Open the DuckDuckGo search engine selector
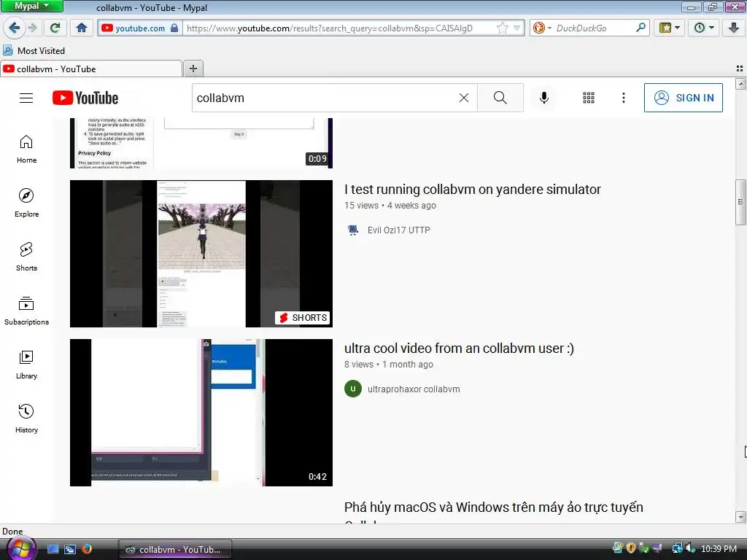The width and height of the screenshot is (747, 560). [x=542, y=28]
